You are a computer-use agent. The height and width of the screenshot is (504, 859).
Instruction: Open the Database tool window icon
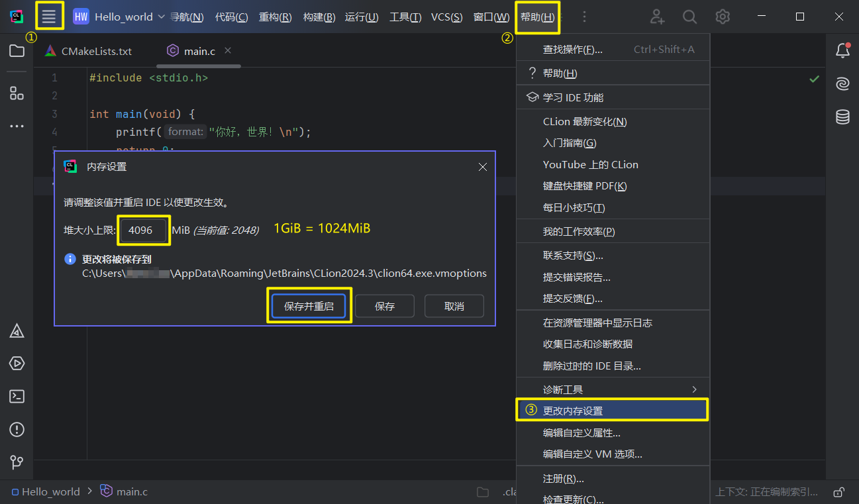click(x=842, y=117)
